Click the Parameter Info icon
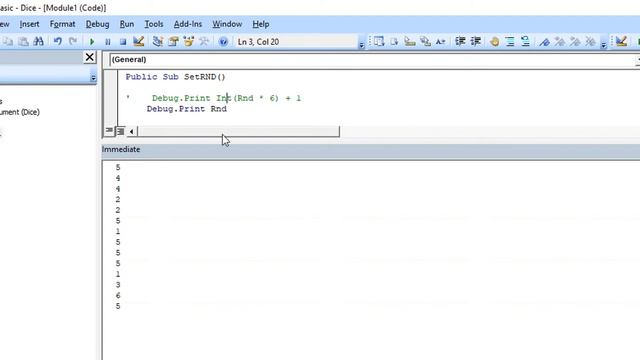 (425, 42)
